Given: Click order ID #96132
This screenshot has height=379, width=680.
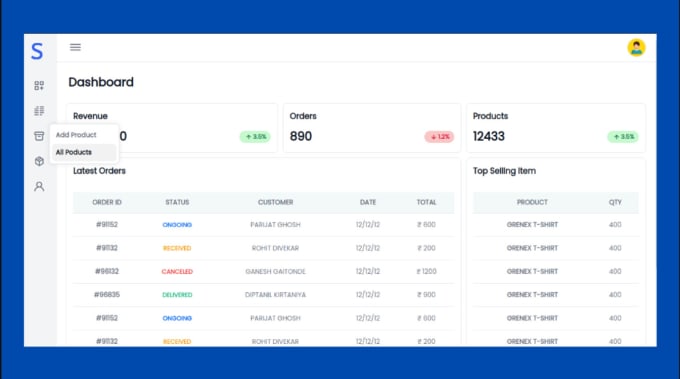Looking at the screenshot, I should (x=107, y=271).
